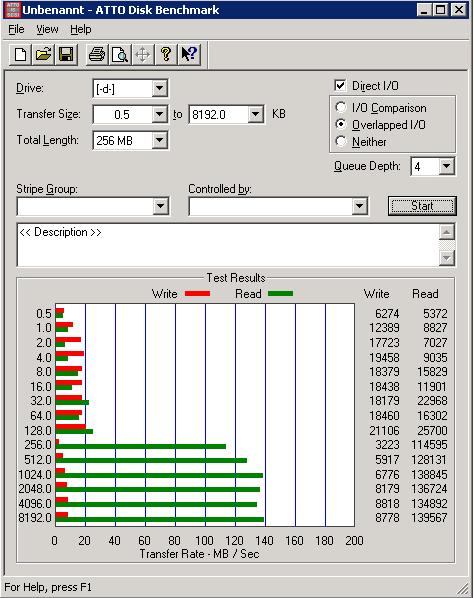The image size is (474, 598).
Task: Click the status bar text For Help, press F1
Action: 48,587
